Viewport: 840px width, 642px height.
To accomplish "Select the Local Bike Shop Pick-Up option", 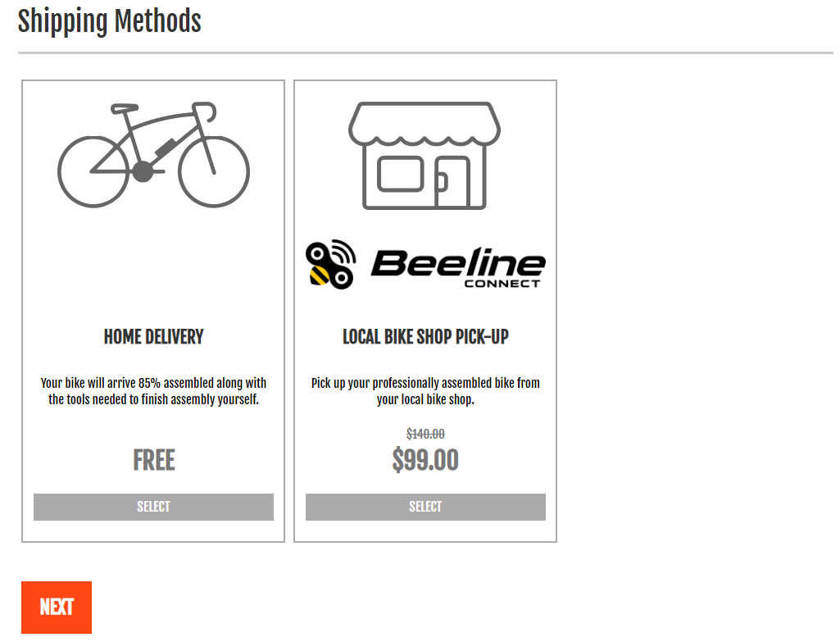I will (425, 507).
